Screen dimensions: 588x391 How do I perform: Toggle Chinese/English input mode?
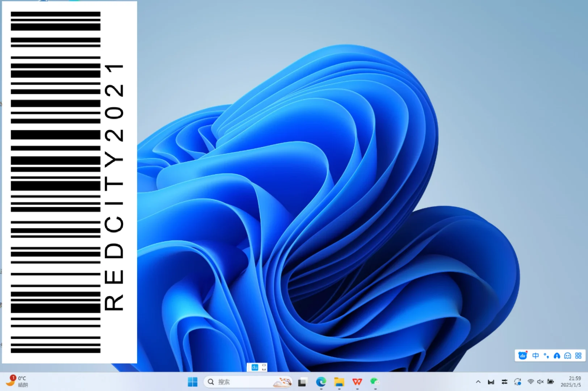coord(535,356)
